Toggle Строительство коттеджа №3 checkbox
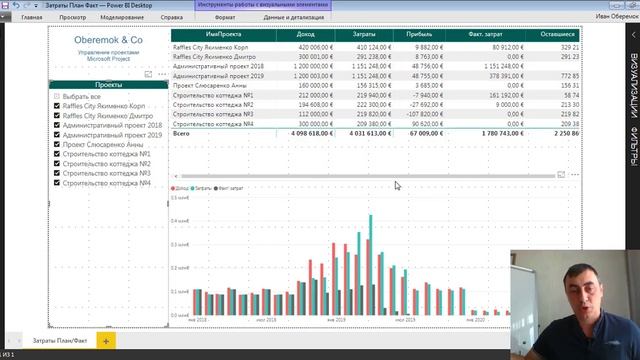This screenshot has width=640, height=360. coord(57,173)
